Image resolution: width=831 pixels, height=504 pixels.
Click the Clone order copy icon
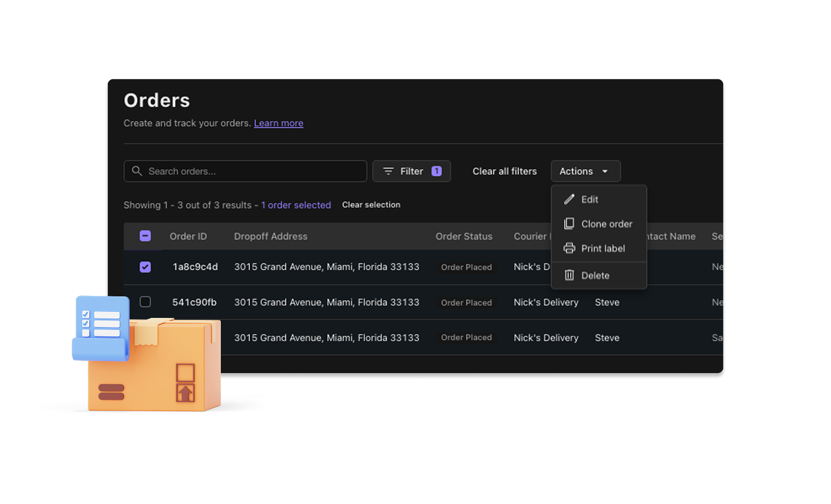[x=569, y=224]
